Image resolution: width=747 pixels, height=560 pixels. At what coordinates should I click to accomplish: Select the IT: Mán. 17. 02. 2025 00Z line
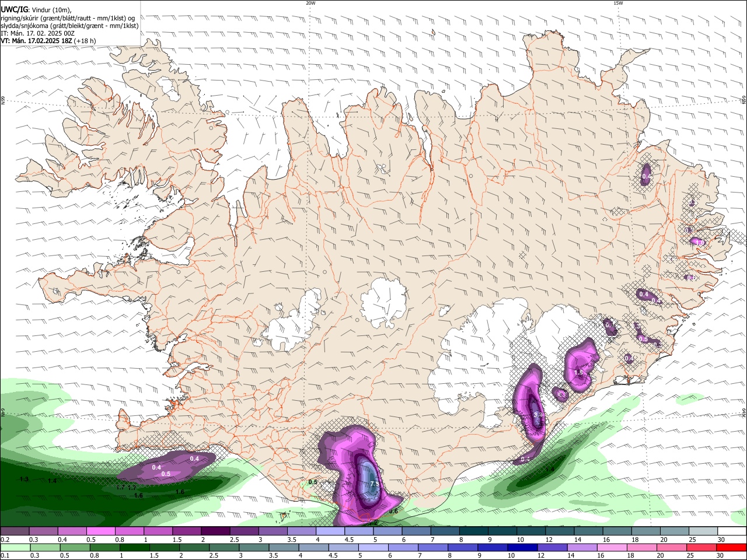click(x=37, y=33)
